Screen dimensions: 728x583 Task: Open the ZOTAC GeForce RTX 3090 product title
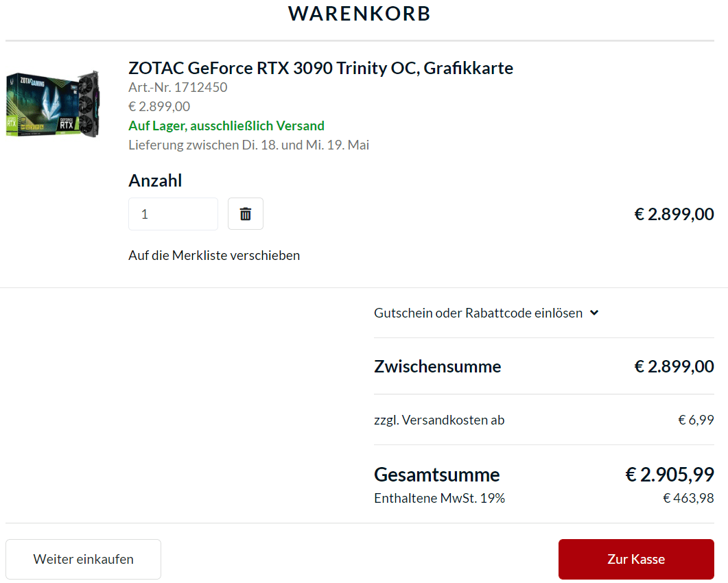tap(320, 68)
